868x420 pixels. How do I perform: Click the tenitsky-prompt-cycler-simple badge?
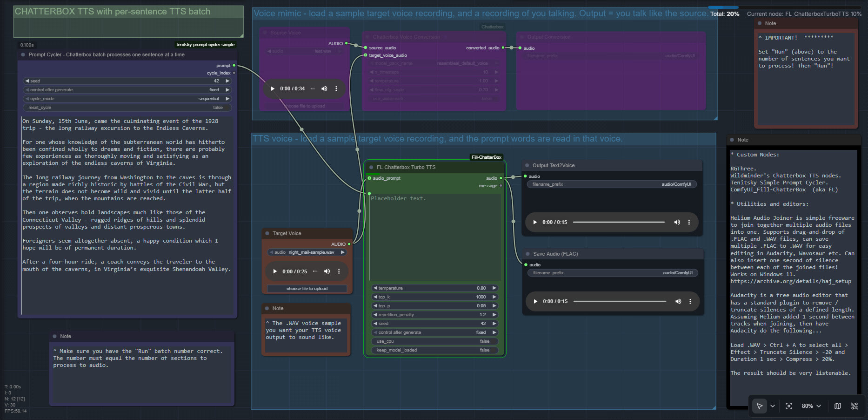205,45
